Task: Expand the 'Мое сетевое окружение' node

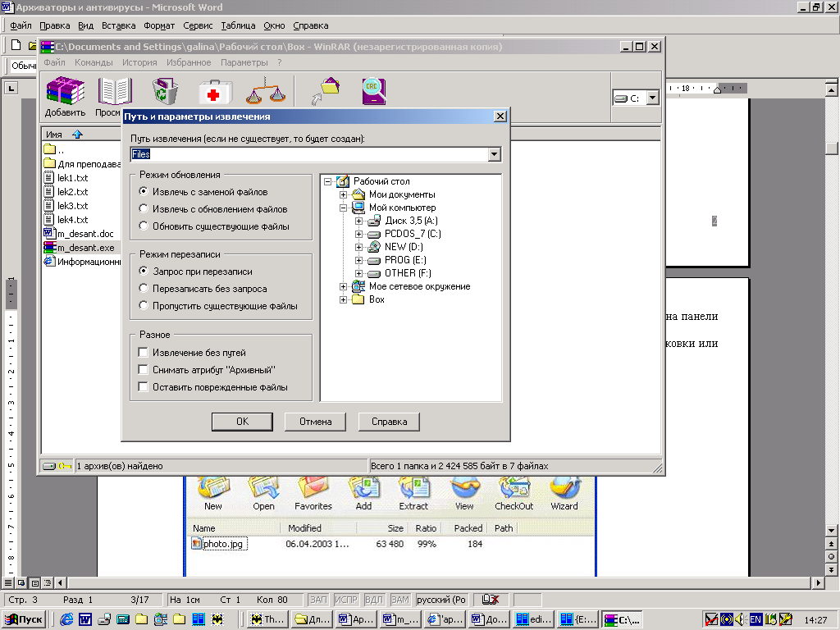Action: pos(344,286)
